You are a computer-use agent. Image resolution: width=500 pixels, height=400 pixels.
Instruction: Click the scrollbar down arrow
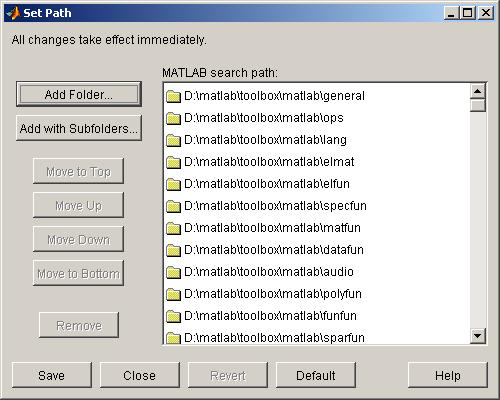click(478, 336)
